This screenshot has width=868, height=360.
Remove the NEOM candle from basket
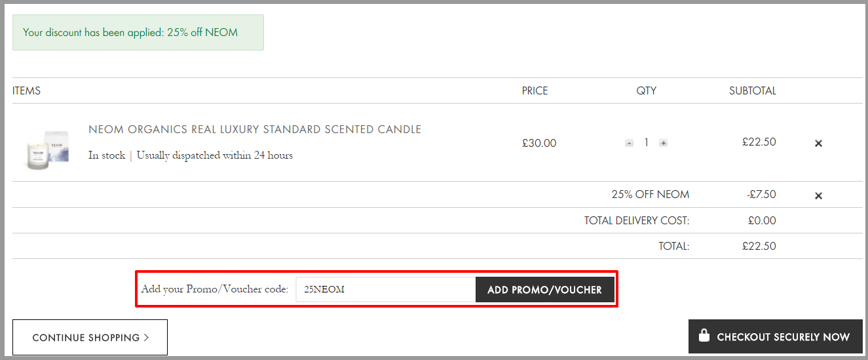tap(818, 143)
